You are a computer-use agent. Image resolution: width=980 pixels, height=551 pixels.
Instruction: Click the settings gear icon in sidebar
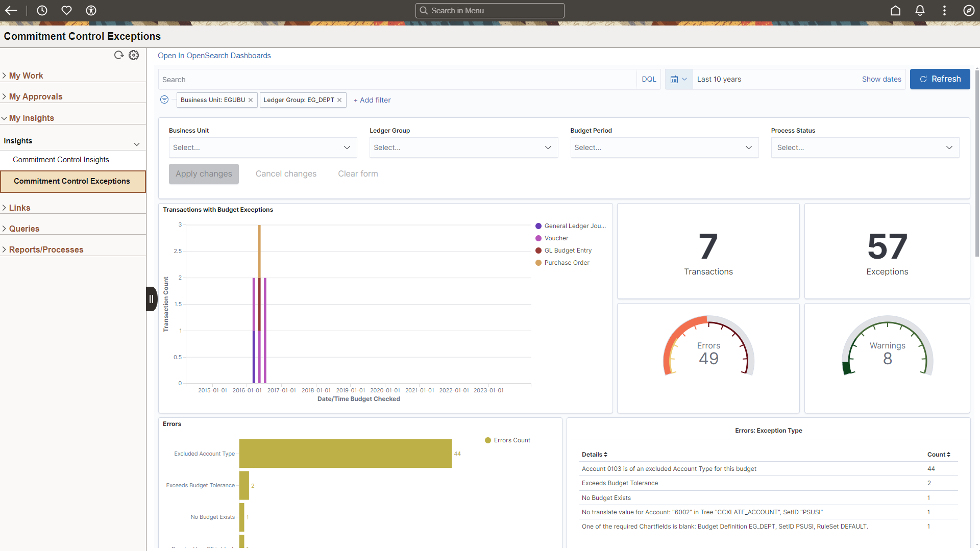tap(134, 55)
